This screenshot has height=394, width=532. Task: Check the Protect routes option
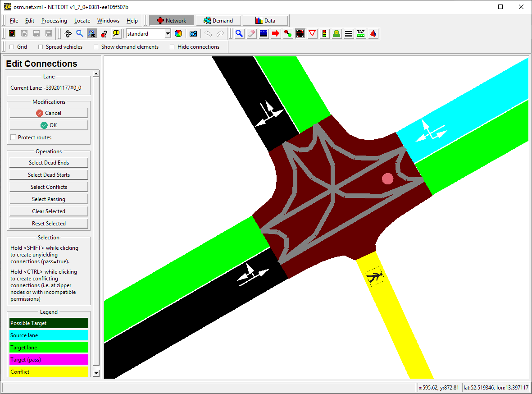point(13,137)
